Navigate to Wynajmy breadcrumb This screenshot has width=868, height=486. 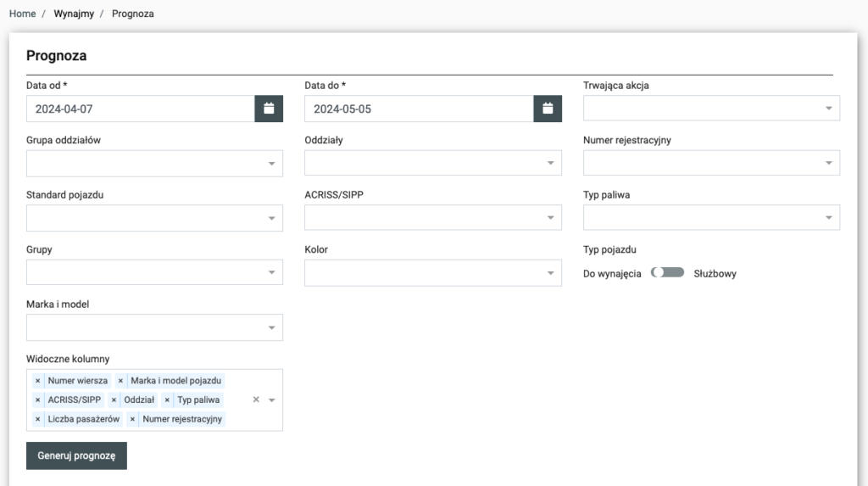pyautogui.click(x=74, y=14)
